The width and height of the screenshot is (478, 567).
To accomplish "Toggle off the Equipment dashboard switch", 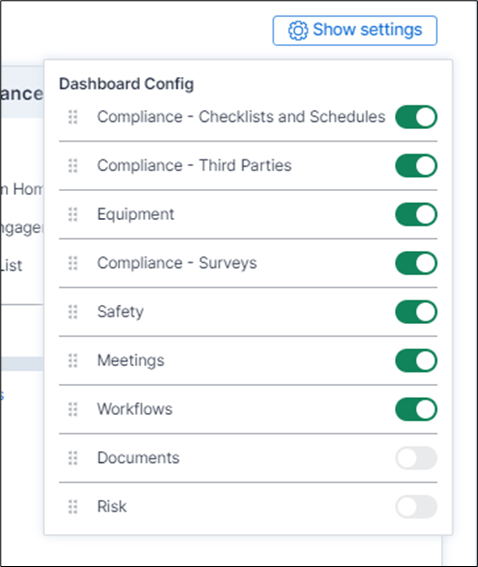I will pos(416,214).
